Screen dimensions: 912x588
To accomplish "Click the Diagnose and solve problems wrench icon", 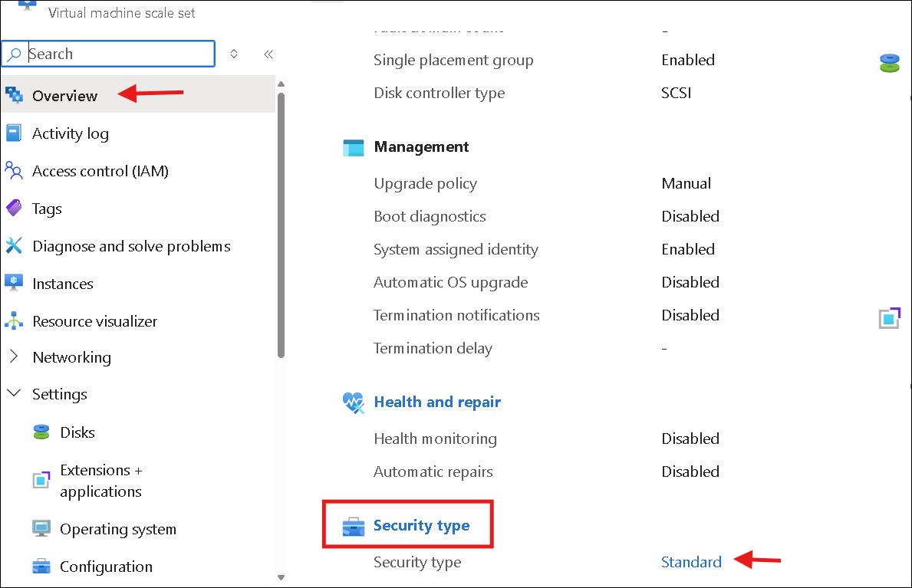I will pyautogui.click(x=13, y=245).
